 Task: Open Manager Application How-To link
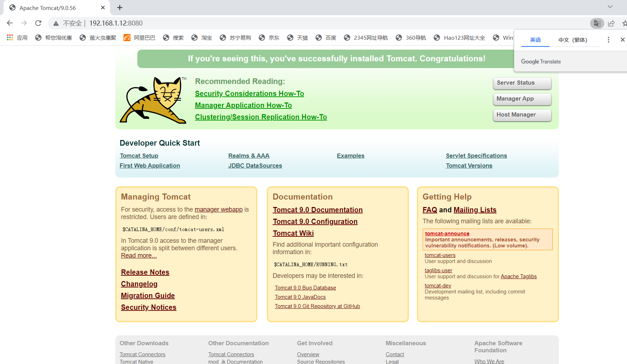(x=243, y=105)
